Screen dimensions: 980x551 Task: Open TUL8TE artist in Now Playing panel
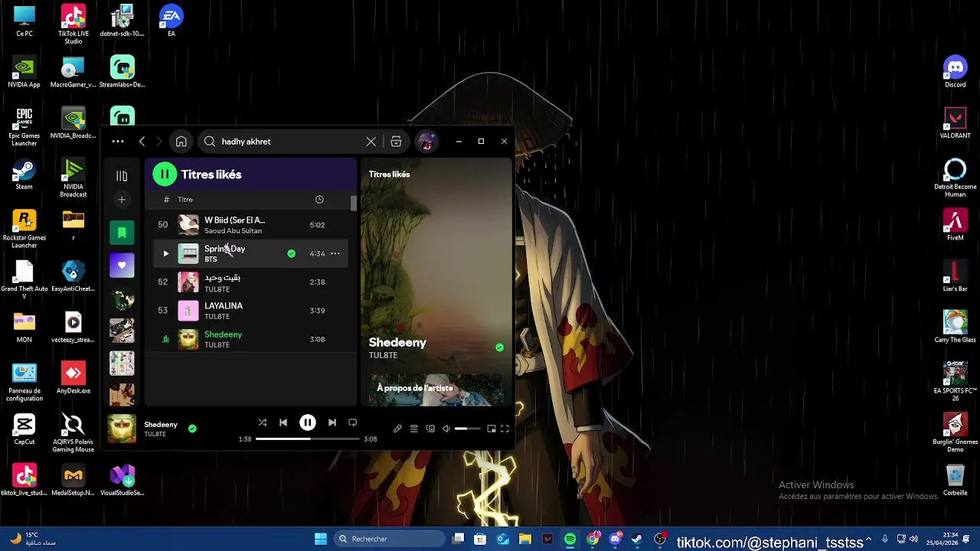click(x=383, y=356)
